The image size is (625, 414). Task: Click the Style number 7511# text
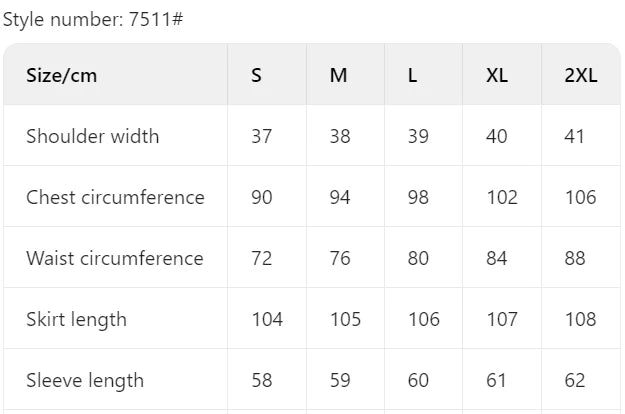point(92,19)
